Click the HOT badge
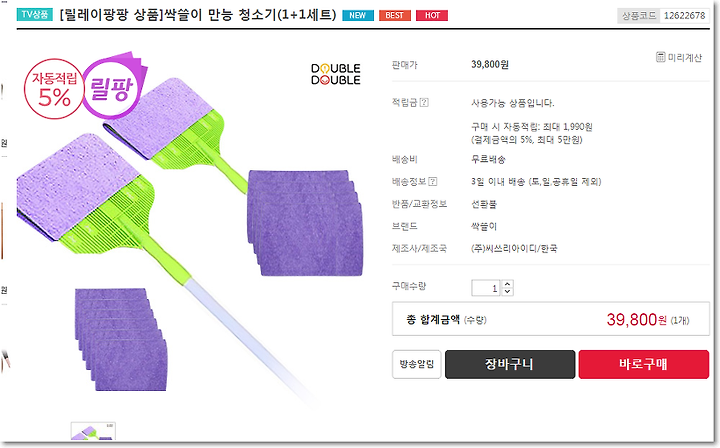Screen dimensions: 720x448 pyautogui.click(x=432, y=15)
